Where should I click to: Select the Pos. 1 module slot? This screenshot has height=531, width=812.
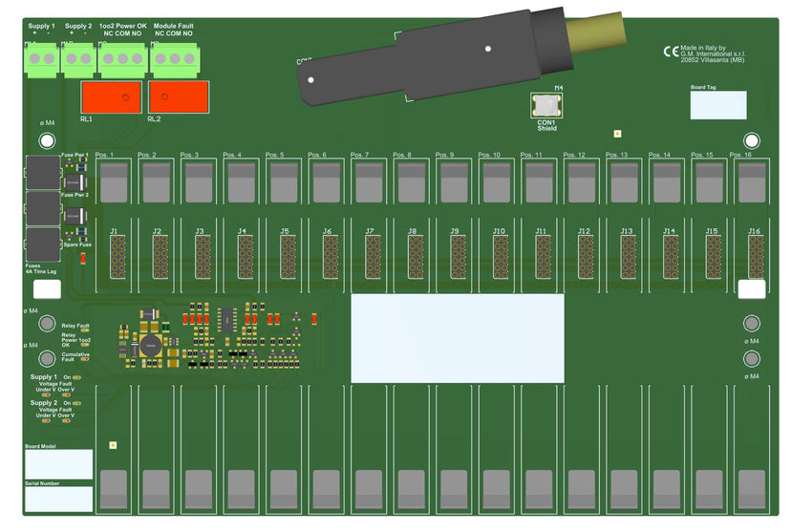(x=114, y=181)
